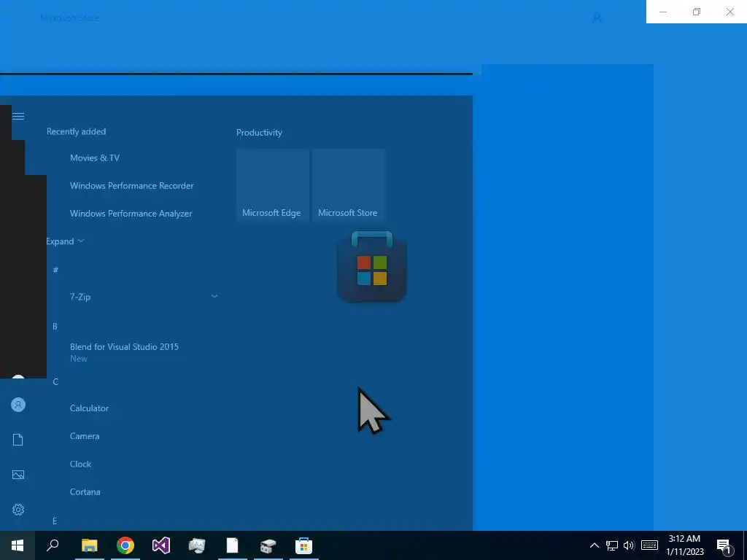Open taskbar search magnifier
Image resolution: width=747 pixels, height=560 pixels.
point(53,545)
